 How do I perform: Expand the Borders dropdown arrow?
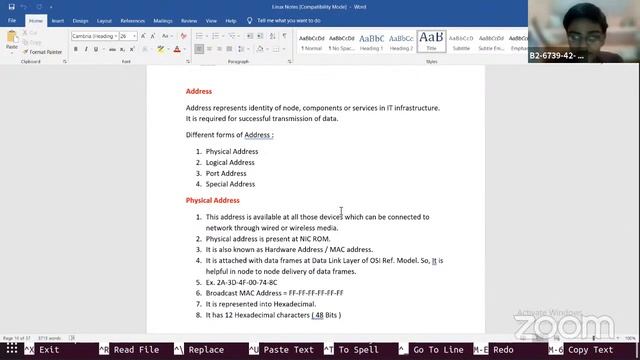point(283,49)
